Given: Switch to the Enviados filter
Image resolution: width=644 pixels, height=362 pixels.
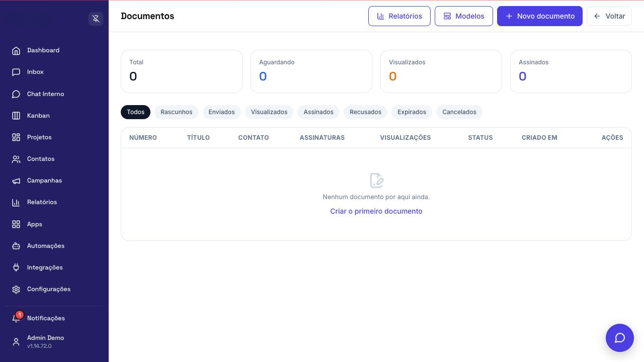Looking at the screenshot, I should tap(222, 112).
